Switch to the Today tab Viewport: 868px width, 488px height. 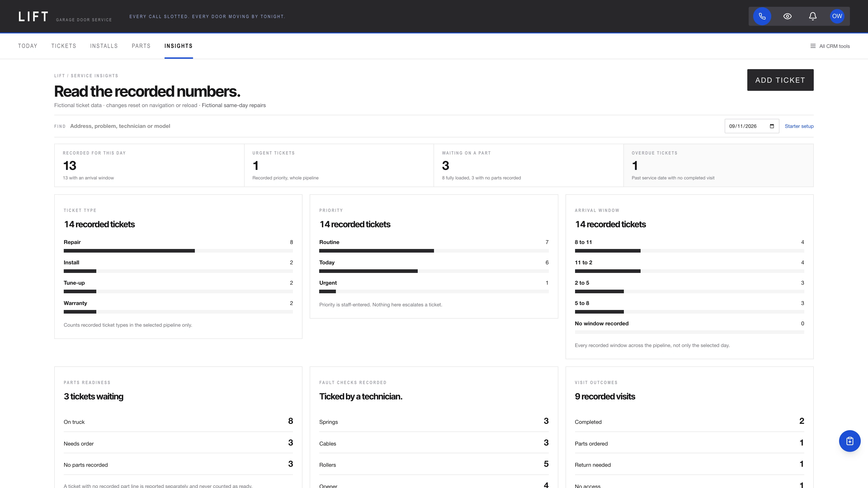tap(28, 46)
